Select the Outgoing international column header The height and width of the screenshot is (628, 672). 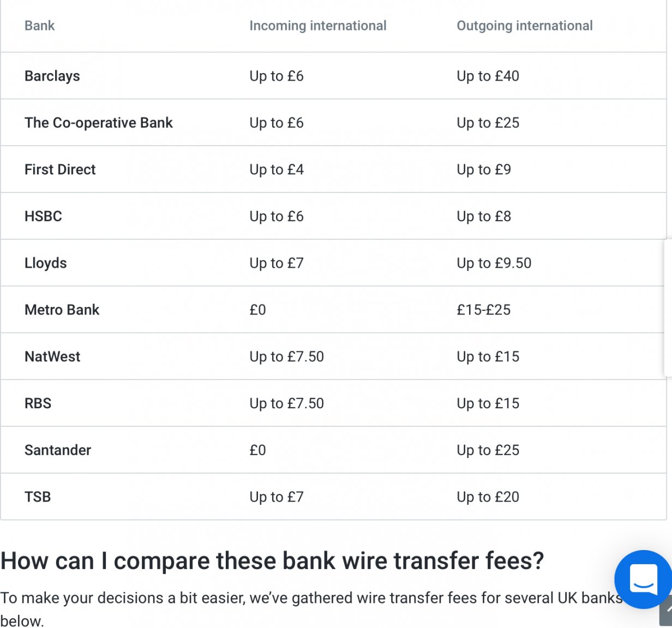coord(525,26)
